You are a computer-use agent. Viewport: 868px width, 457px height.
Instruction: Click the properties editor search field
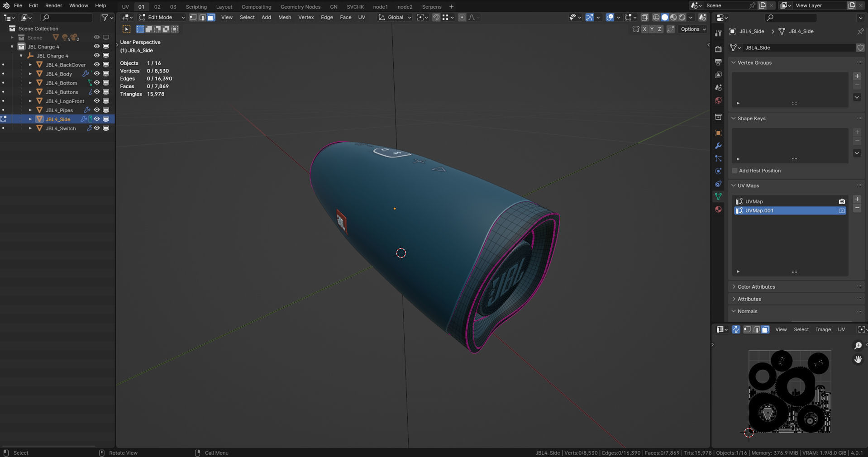pyautogui.click(x=791, y=17)
